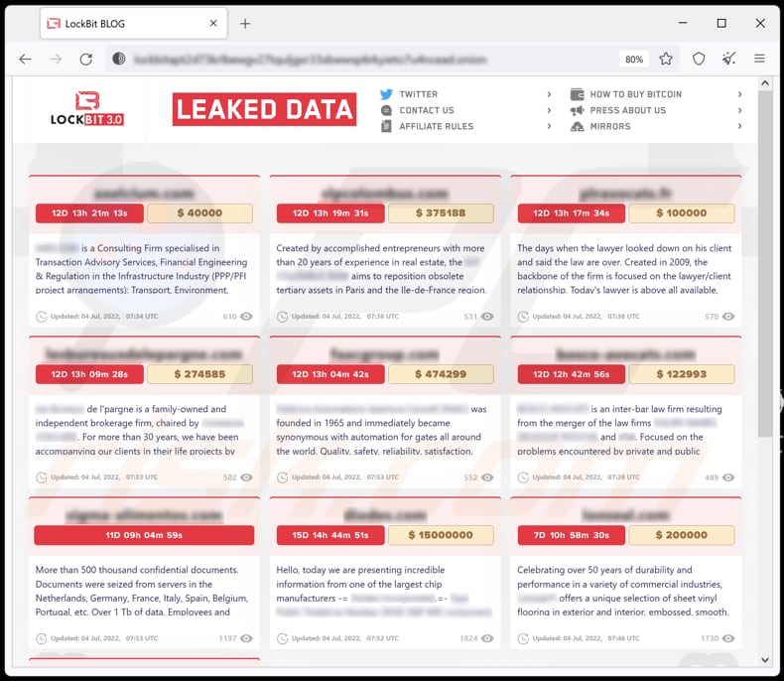Open the card about chip manufacturers

385,574
